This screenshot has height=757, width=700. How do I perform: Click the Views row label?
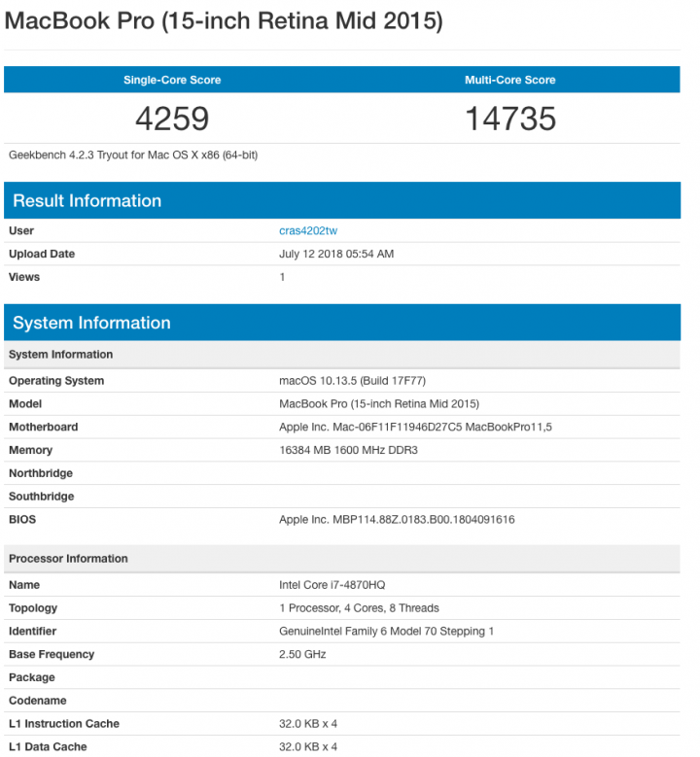click(24, 277)
